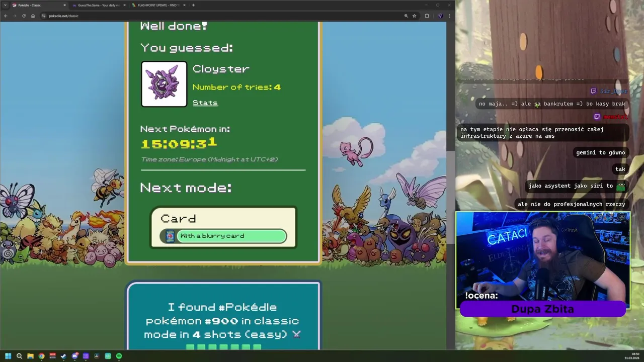This screenshot has width=644, height=362.
Task: Click the '#Pokédle pokémon #900' share text
Action: pos(222,320)
